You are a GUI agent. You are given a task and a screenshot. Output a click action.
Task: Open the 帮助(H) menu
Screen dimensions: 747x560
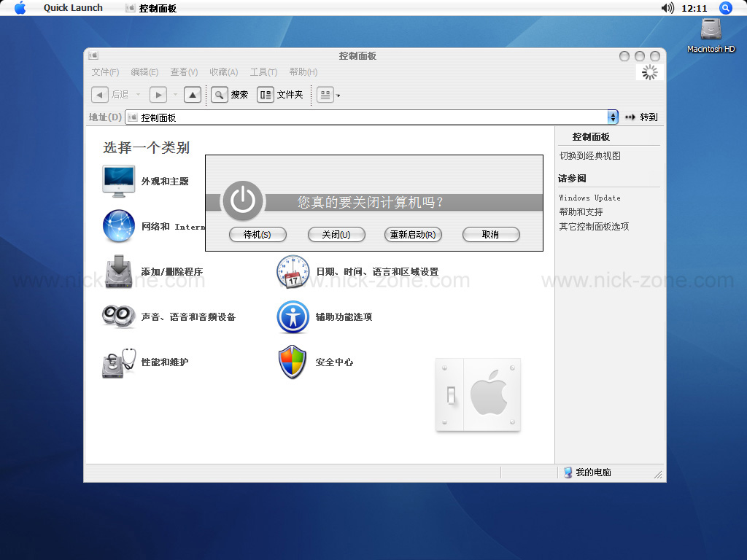[x=303, y=72]
